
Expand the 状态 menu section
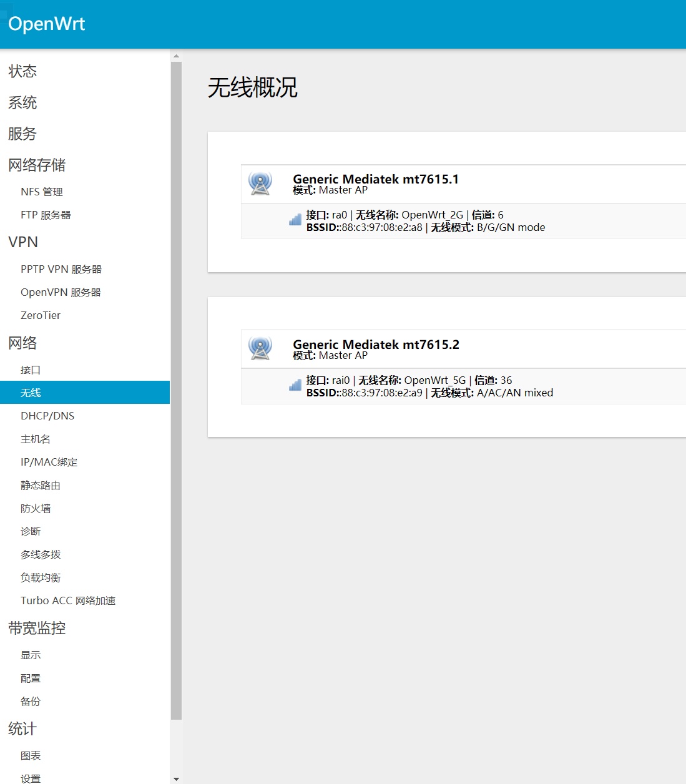click(x=22, y=71)
